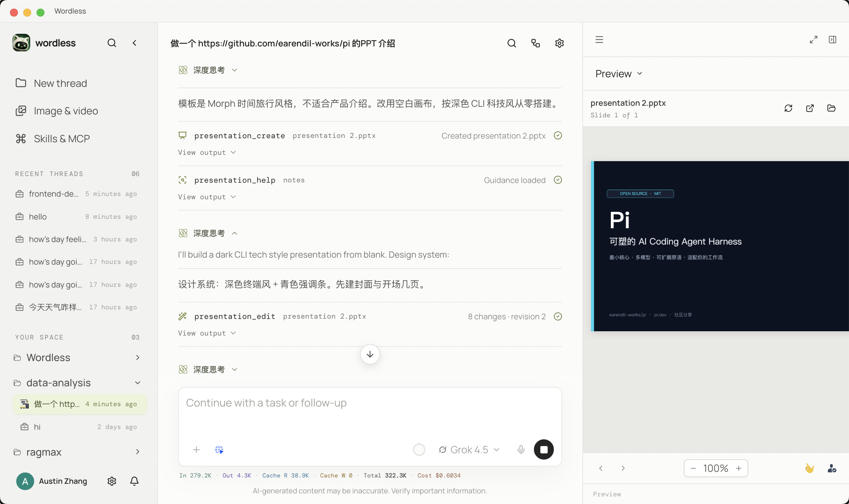Start voice input with the microphone
Image resolution: width=849 pixels, height=504 pixels.
pos(521,450)
